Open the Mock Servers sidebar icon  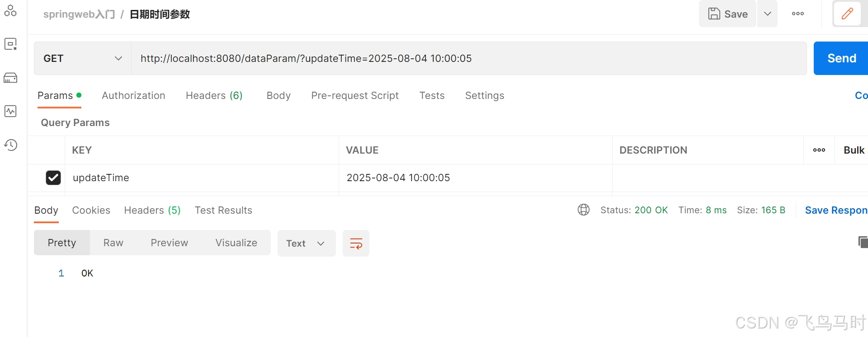tap(10, 78)
